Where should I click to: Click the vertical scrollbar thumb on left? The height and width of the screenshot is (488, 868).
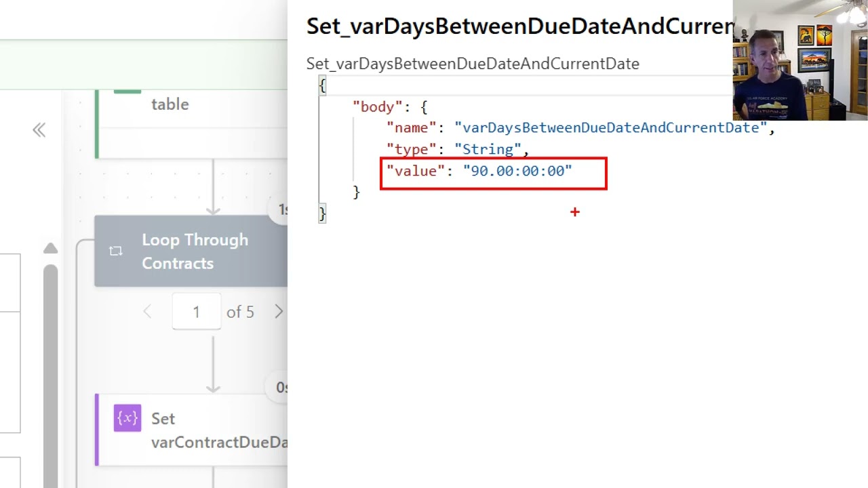[50, 376]
